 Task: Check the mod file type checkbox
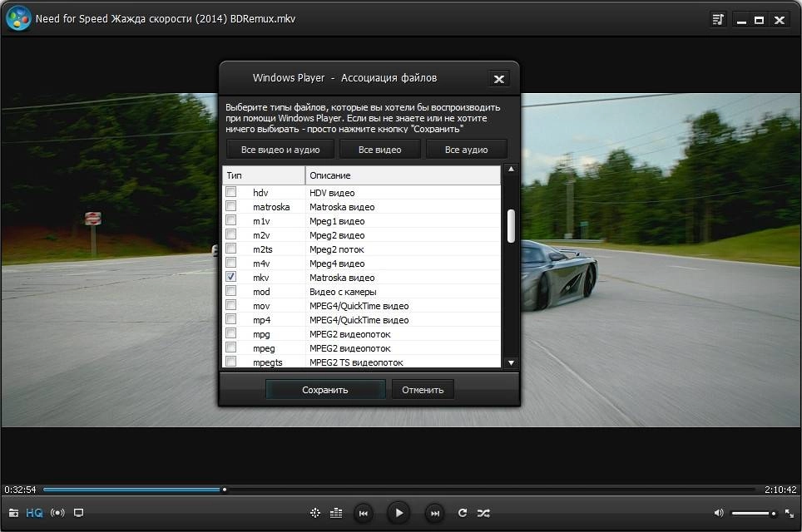click(x=231, y=291)
